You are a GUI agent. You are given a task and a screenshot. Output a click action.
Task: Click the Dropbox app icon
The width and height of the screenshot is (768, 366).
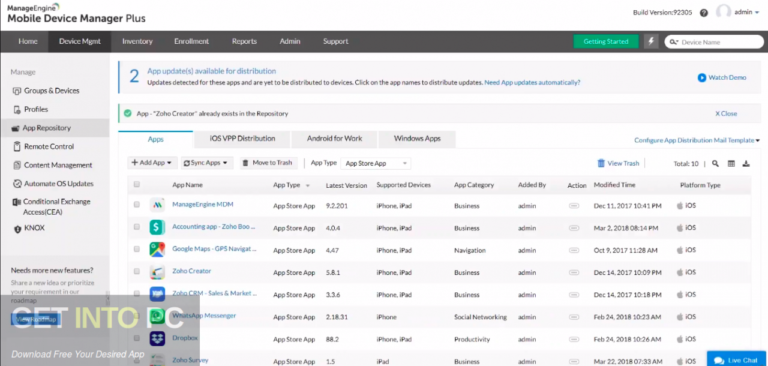[x=157, y=338]
